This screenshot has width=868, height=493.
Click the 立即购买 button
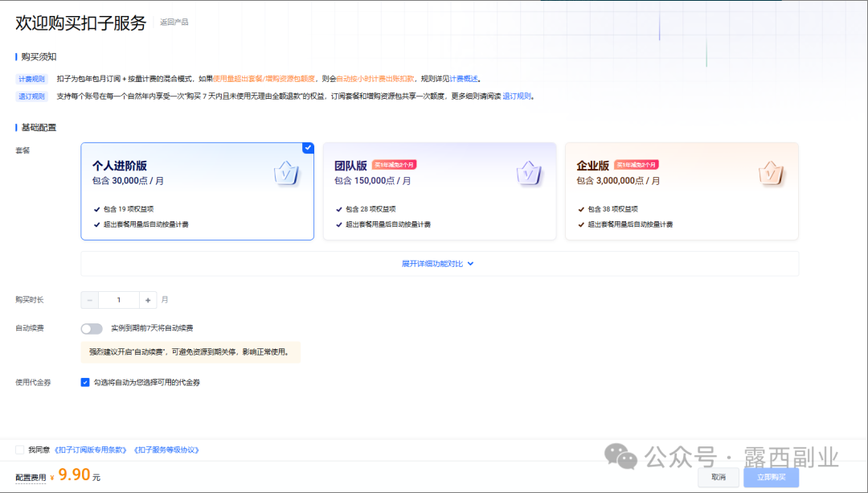coord(771,477)
